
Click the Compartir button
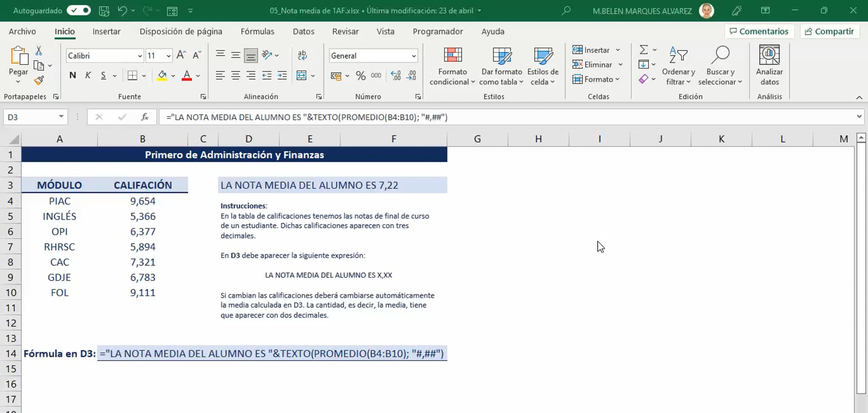(x=830, y=31)
